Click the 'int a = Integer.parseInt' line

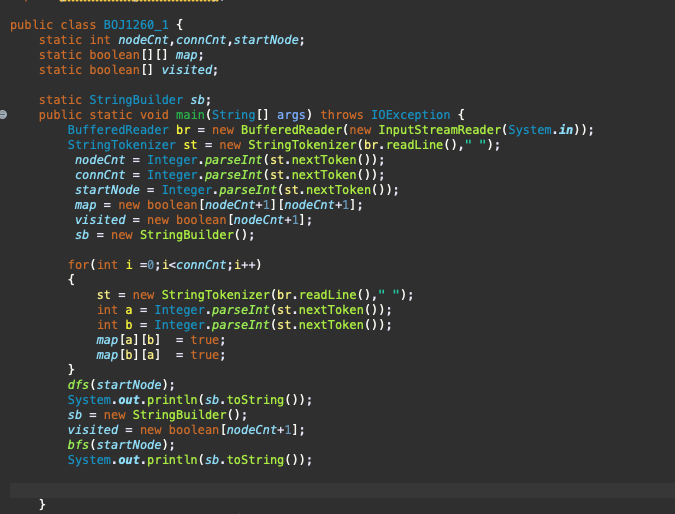(244, 310)
